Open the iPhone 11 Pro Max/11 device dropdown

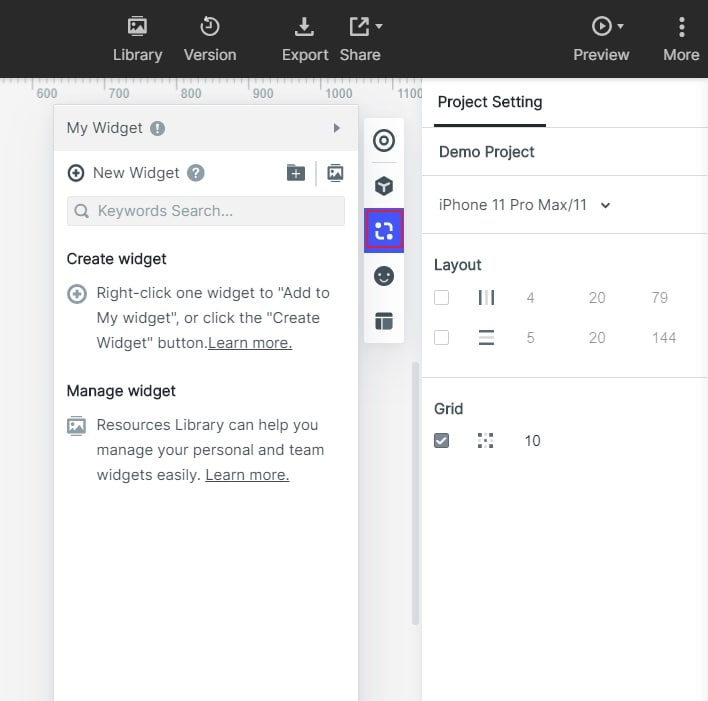[x=524, y=205]
